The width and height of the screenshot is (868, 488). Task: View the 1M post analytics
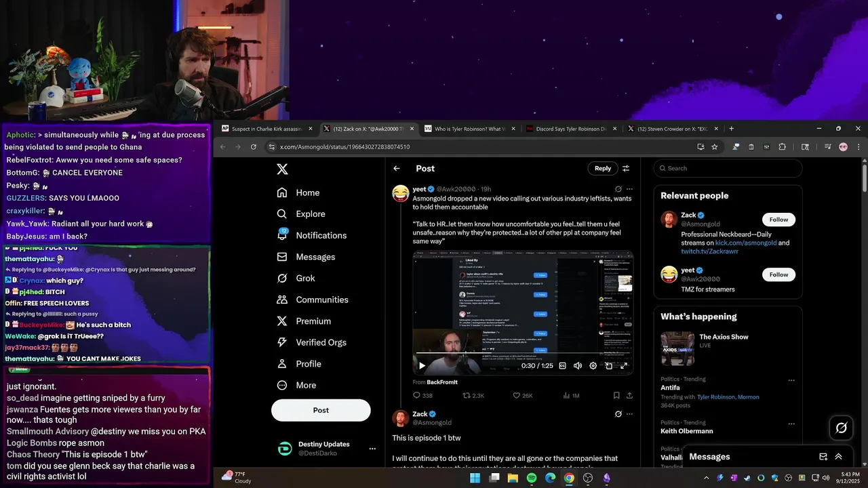[571, 395]
